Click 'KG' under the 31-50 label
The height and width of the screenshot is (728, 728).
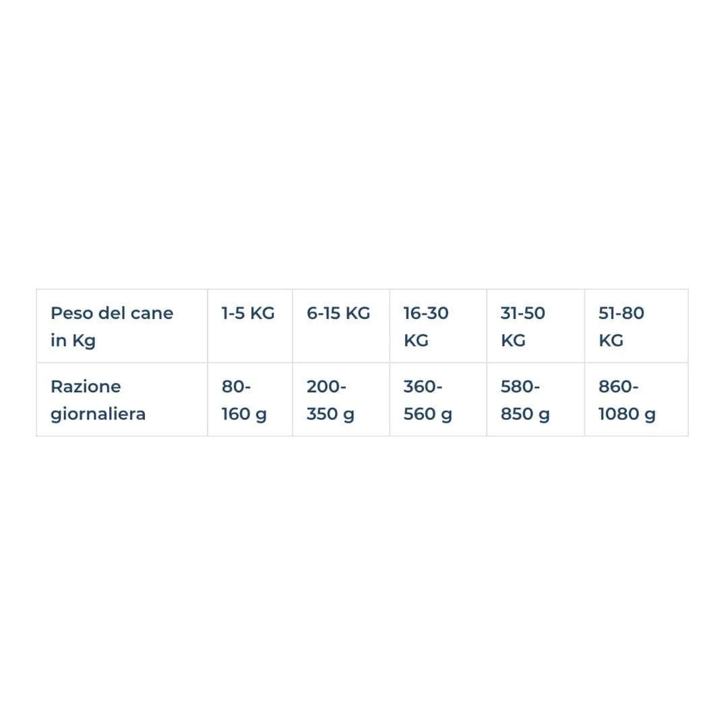coord(513,340)
